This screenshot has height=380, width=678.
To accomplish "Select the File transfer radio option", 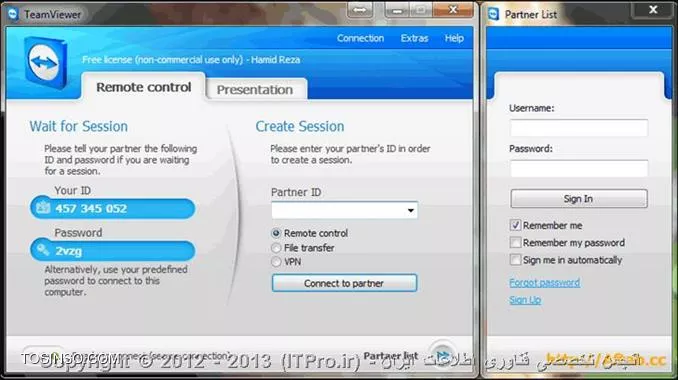I will coord(276,248).
